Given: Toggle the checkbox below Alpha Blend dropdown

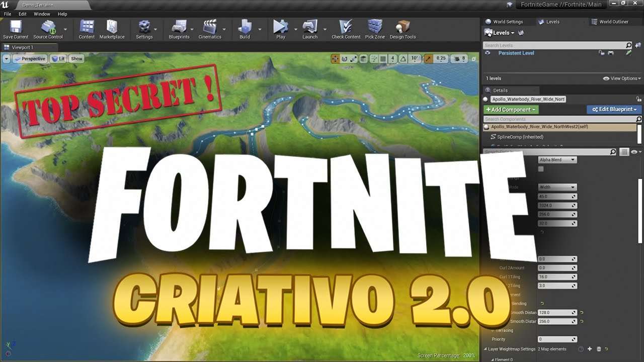Looking at the screenshot, I should pos(541,169).
